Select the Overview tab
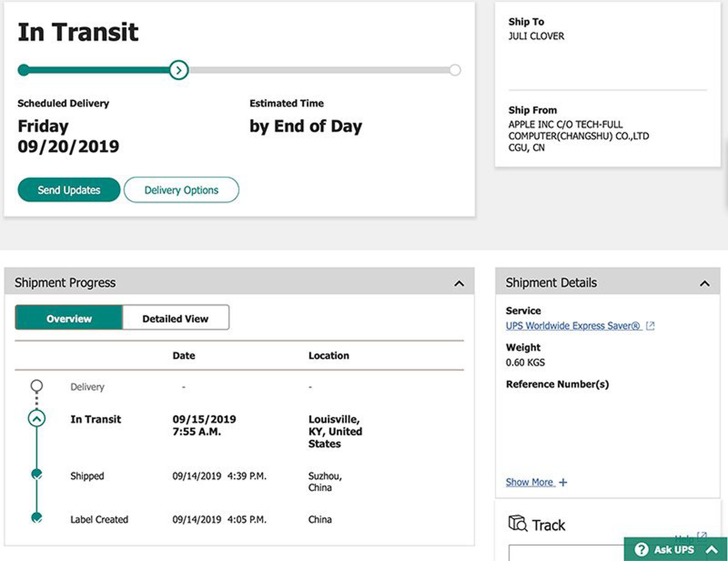 [x=68, y=318]
